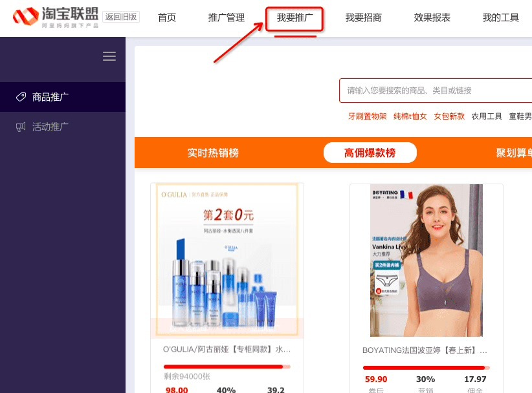Click the O'GULIA coupon progress bar

(227, 366)
